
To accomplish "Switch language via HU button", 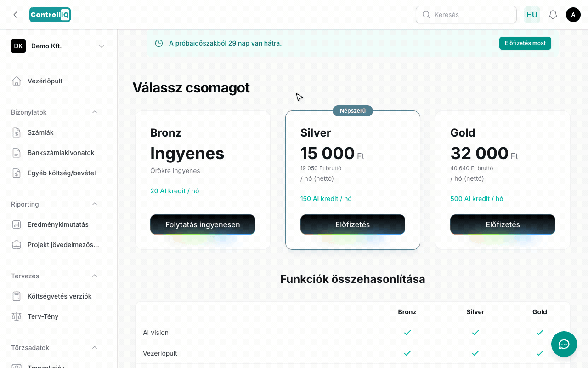I will coord(532,15).
